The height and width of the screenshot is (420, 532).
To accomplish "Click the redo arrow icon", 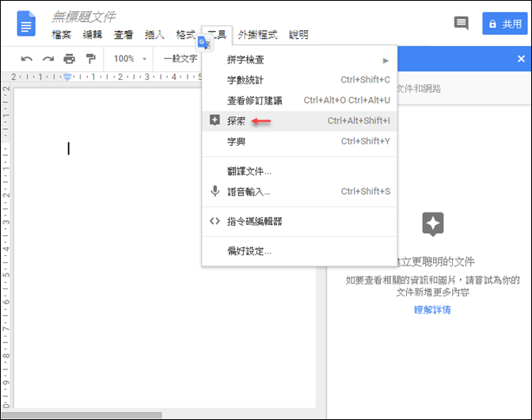I will pyautogui.click(x=48, y=59).
